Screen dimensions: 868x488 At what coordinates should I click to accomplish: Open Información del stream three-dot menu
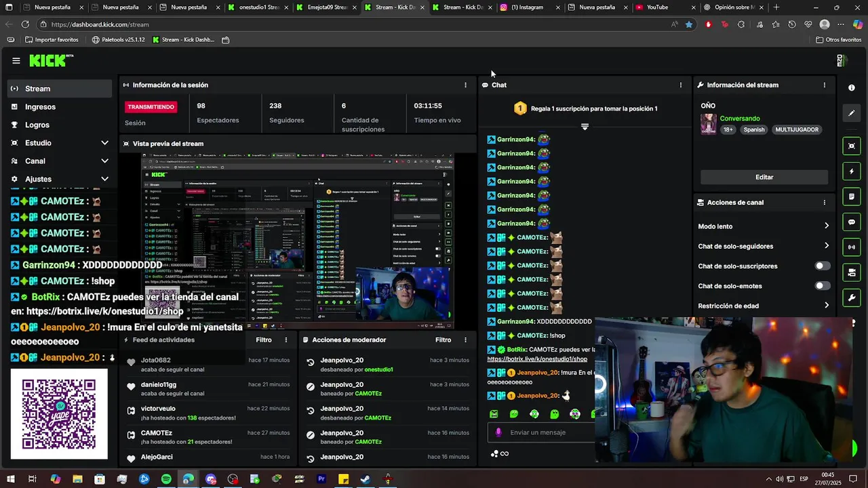825,85
